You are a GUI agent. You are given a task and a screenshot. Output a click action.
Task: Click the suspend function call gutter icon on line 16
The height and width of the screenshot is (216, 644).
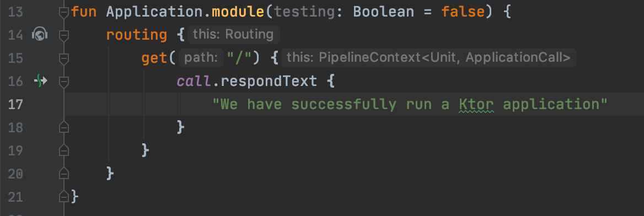[x=40, y=81]
